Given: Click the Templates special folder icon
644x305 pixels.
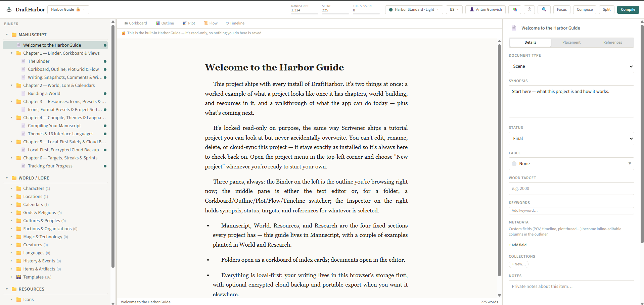Looking at the screenshot, I should 19,277.
